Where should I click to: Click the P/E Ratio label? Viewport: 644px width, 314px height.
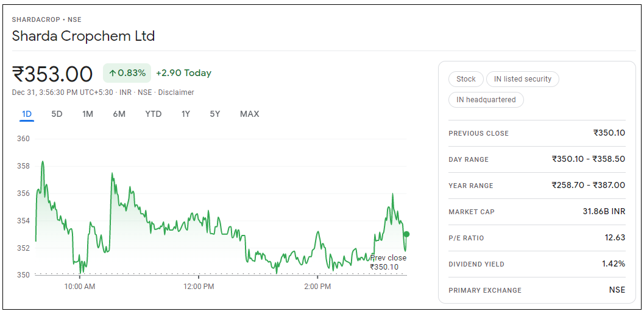pos(466,238)
